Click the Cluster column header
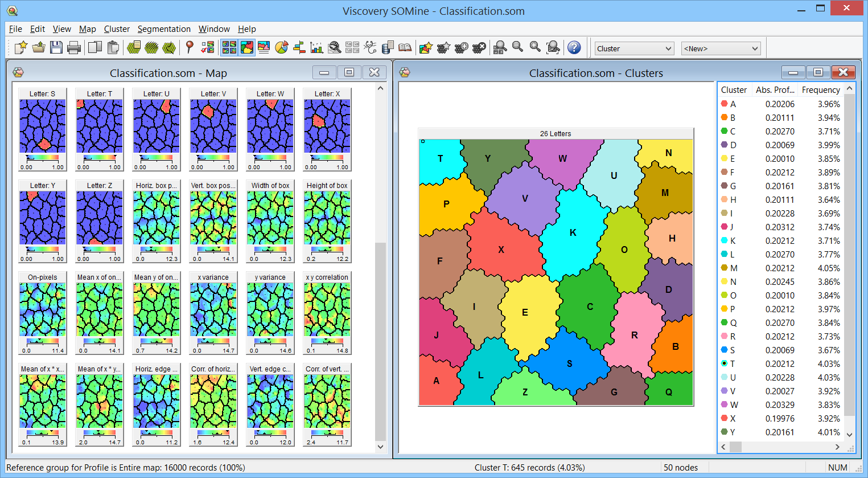Image resolution: width=868 pixels, height=478 pixels. [734, 89]
